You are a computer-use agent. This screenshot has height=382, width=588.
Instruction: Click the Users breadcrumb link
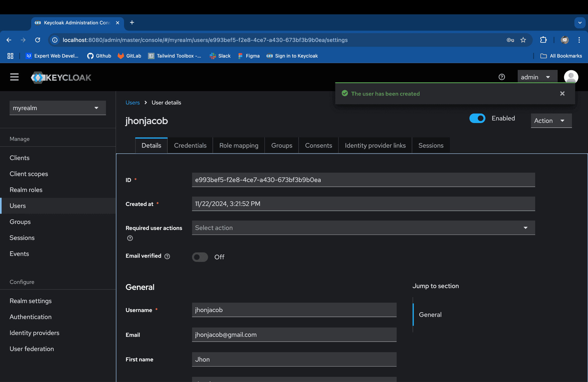pos(132,102)
